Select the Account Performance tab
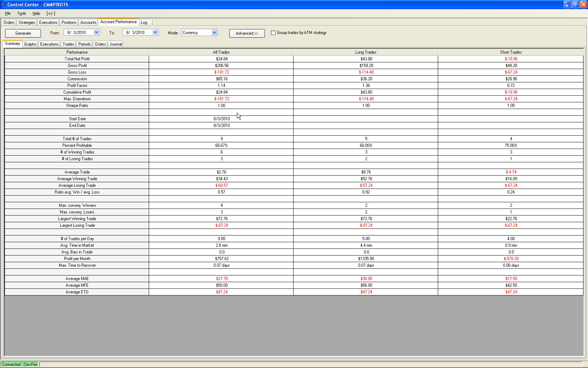The width and height of the screenshot is (588, 368). click(118, 22)
